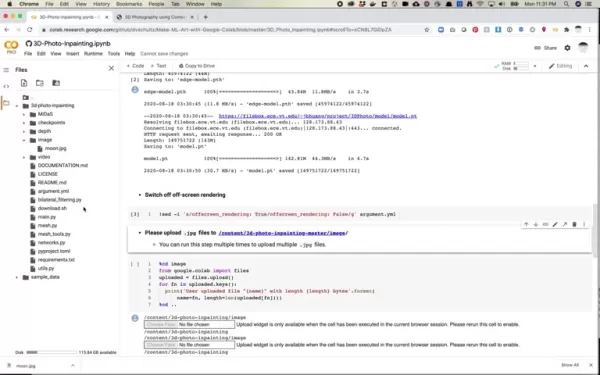Reload the page in Chrome

click(x=29, y=29)
